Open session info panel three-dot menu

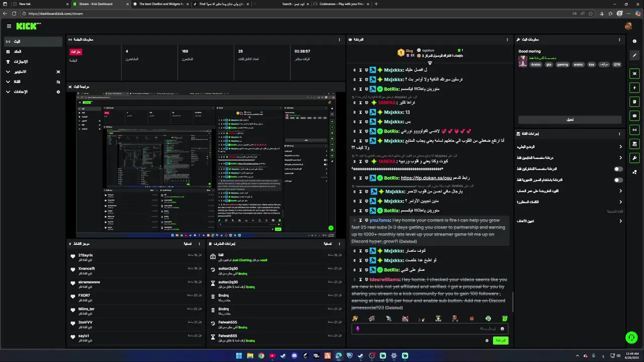point(339,39)
